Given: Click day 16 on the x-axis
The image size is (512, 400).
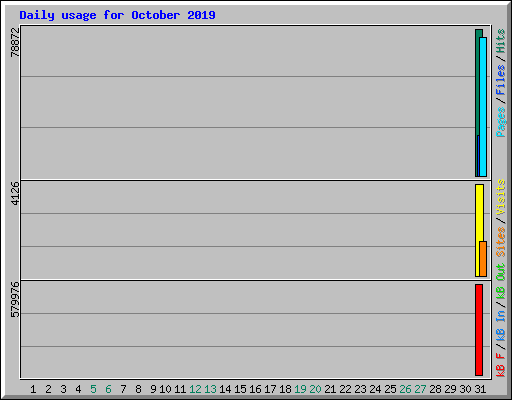Looking at the screenshot, I should (x=255, y=389).
